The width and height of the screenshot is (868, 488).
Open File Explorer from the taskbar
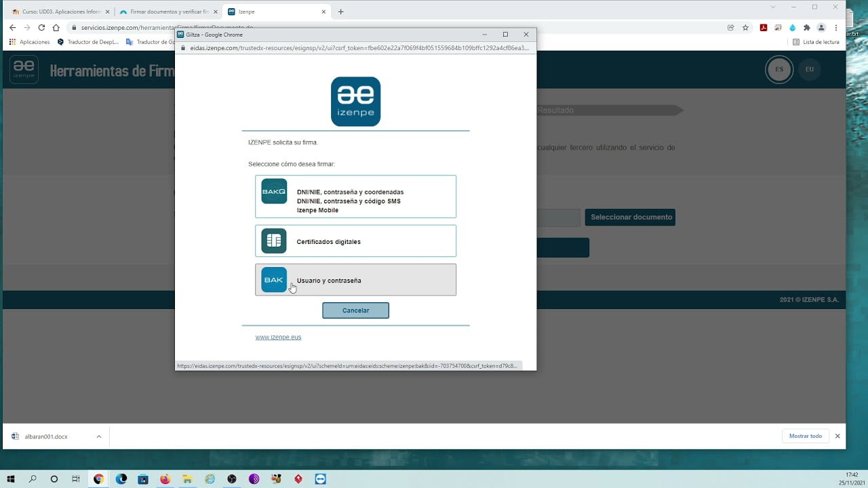[188, 479]
